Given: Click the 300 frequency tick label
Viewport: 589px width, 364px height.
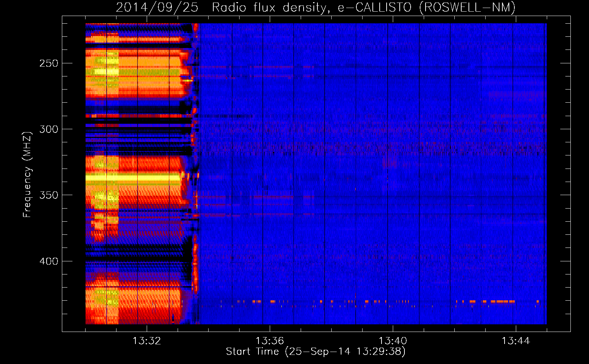Looking at the screenshot, I should pos(49,129).
